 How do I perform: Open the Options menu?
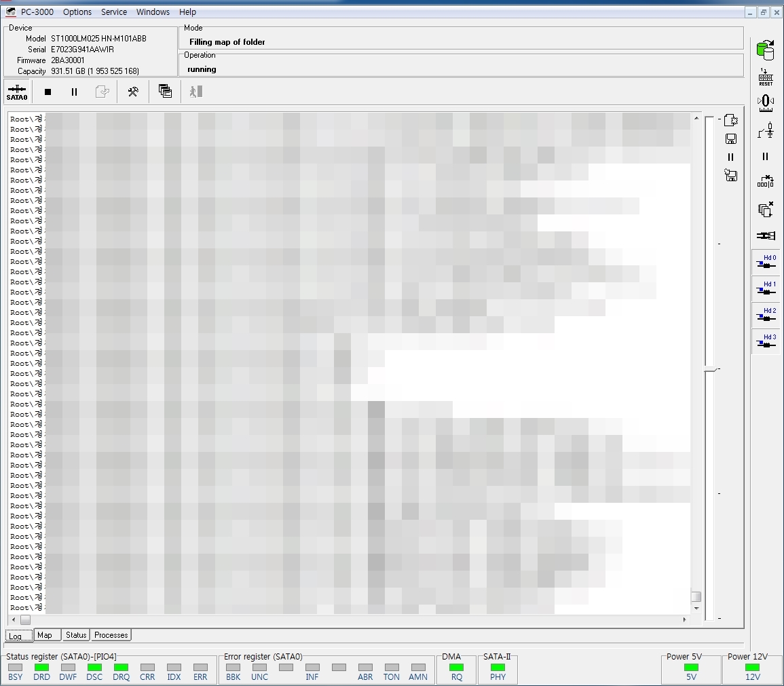coord(77,12)
